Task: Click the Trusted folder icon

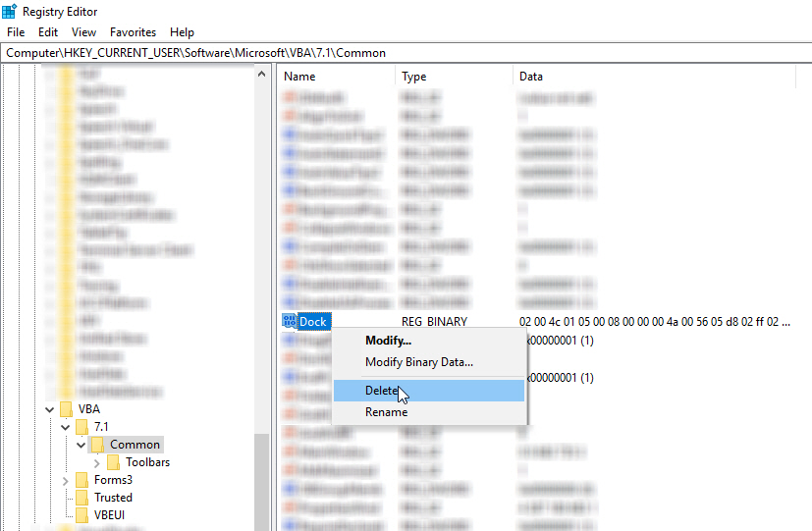Action: coord(81,498)
